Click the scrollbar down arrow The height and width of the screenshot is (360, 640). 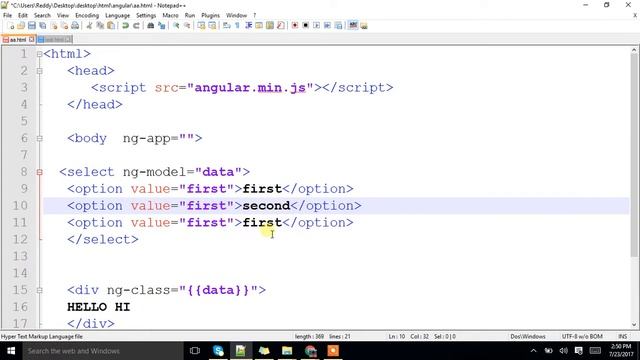click(634, 325)
